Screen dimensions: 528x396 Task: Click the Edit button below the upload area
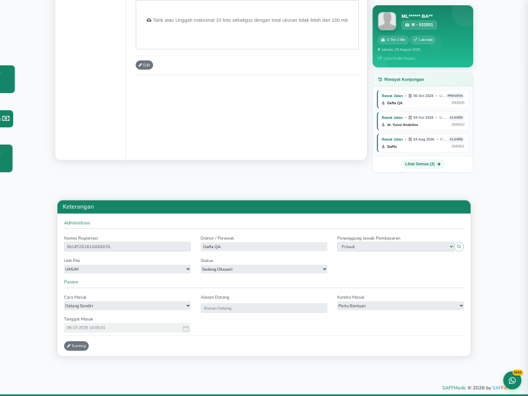pyautogui.click(x=144, y=65)
